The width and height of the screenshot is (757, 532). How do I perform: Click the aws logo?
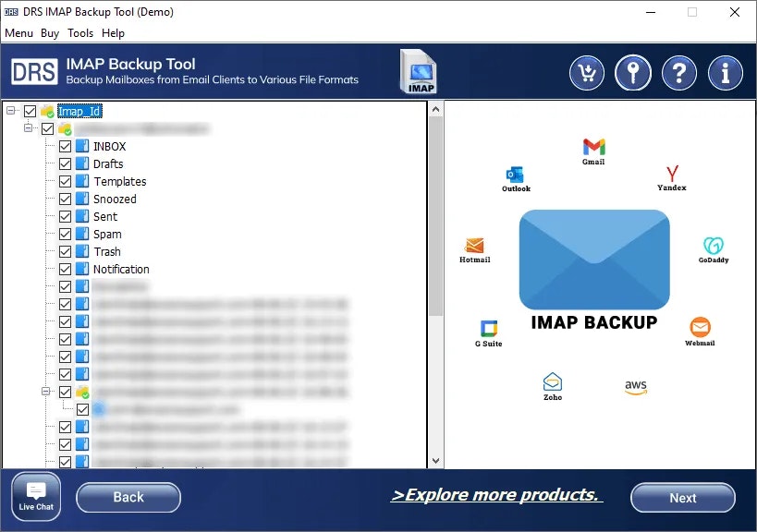click(x=635, y=387)
